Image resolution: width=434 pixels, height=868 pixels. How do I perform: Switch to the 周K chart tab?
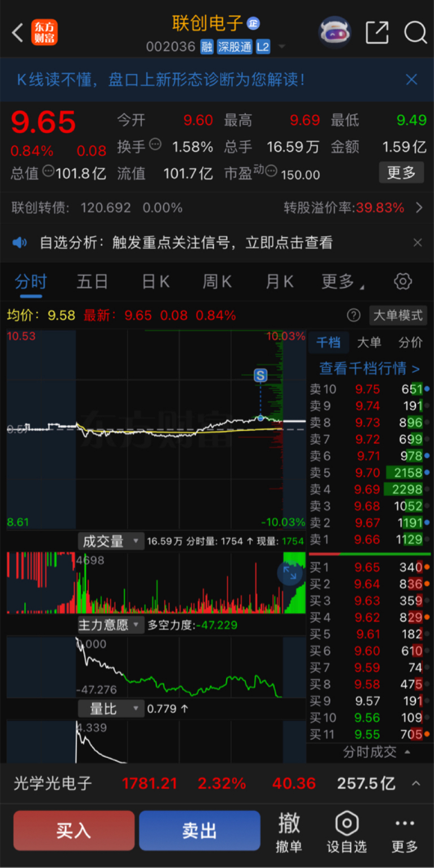(218, 281)
